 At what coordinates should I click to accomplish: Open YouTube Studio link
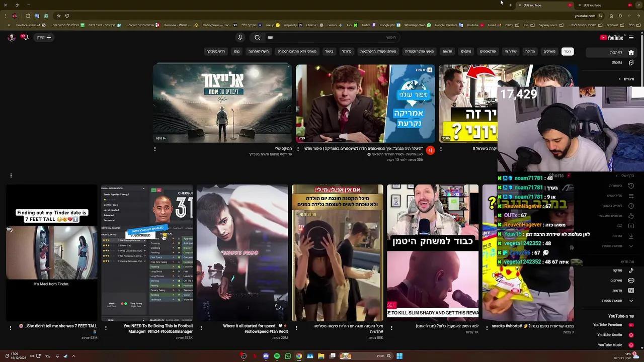click(x=615, y=335)
